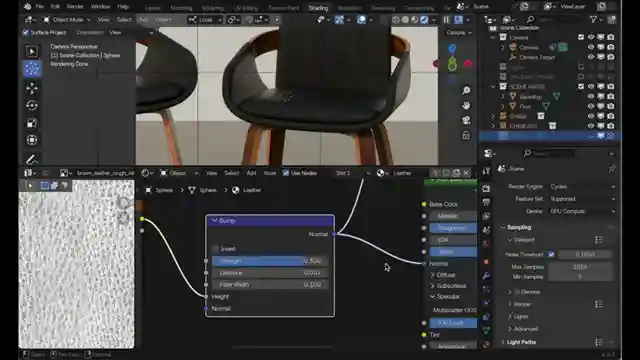Open the Object Data properties tab
Screen dimensions: 640x360
486,330
